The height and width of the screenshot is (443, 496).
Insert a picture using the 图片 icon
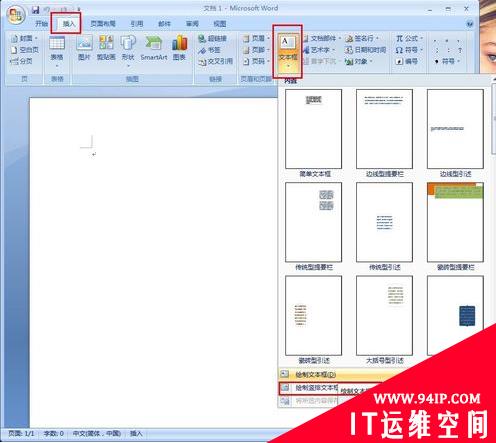tap(84, 47)
